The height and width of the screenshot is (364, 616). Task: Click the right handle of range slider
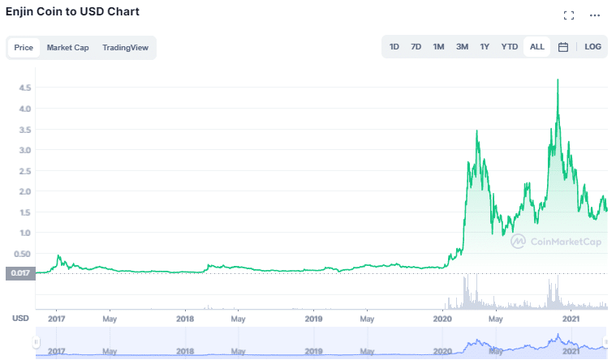point(606,342)
